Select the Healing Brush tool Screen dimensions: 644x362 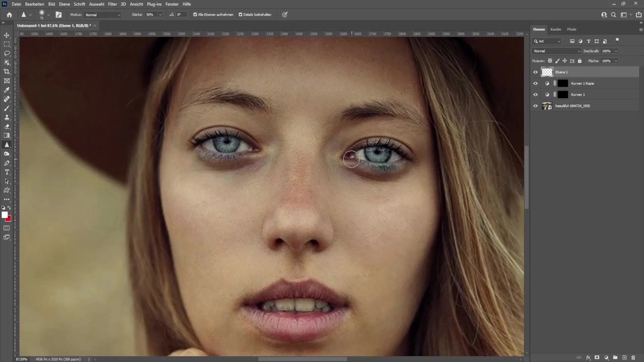pyautogui.click(x=7, y=99)
